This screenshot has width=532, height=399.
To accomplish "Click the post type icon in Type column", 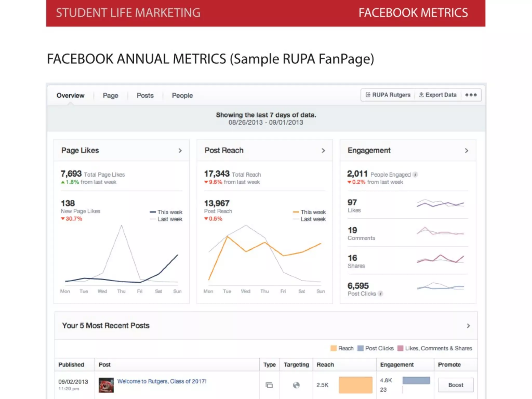I will 269,385.
